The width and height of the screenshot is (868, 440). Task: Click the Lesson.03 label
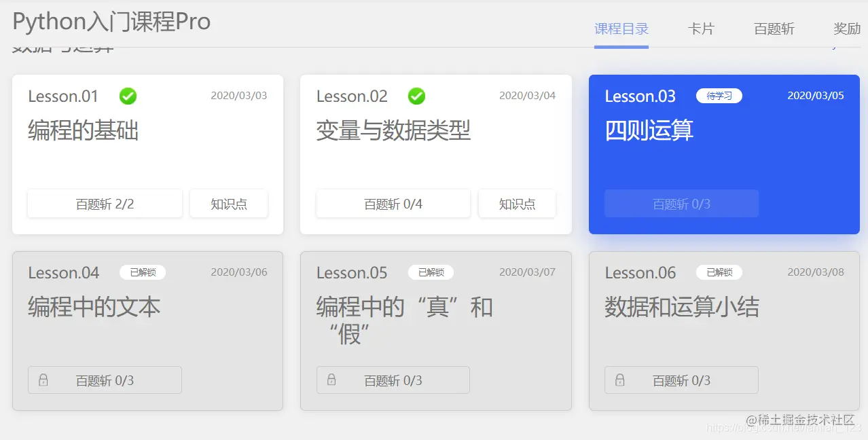[x=640, y=96]
